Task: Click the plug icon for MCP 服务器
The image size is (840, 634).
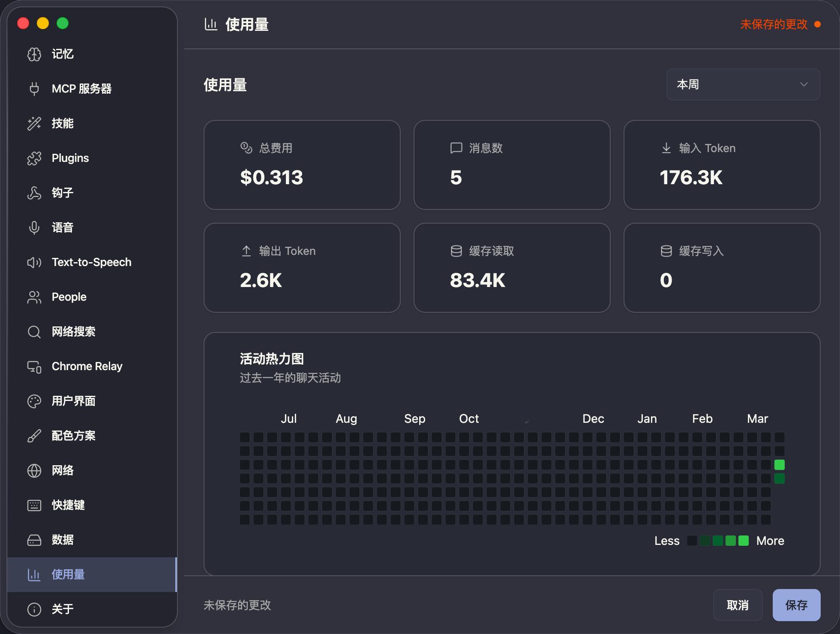Action: click(x=34, y=89)
